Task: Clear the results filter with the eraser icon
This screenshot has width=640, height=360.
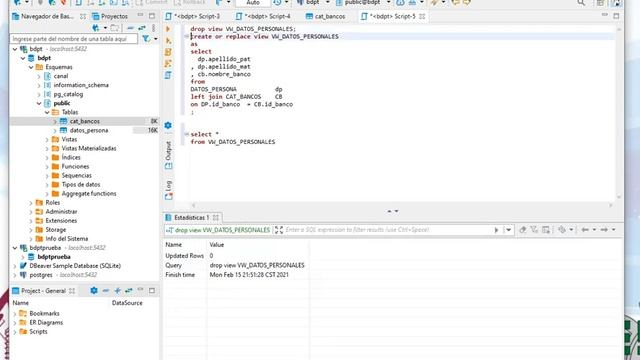Action: (x=522, y=230)
